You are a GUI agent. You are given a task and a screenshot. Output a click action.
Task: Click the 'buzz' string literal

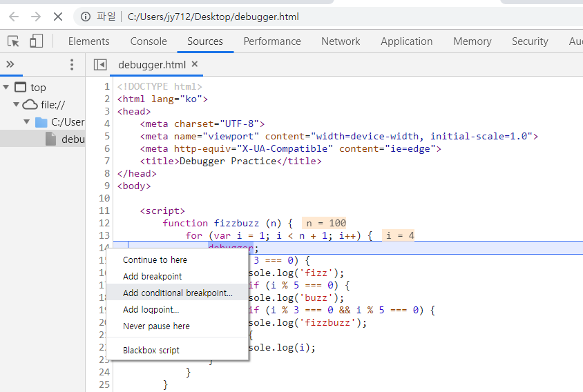[316, 297]
